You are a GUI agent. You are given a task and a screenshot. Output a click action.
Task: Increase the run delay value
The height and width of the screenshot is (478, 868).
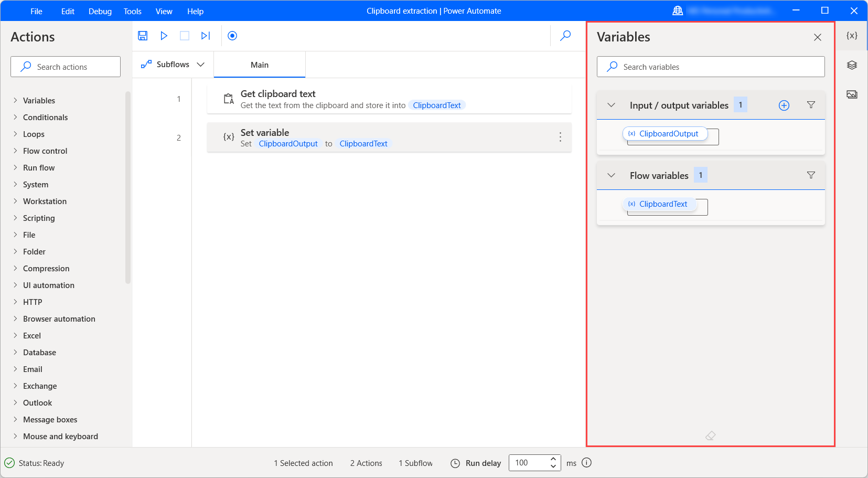pyautogui.click(x=553, y=459)
